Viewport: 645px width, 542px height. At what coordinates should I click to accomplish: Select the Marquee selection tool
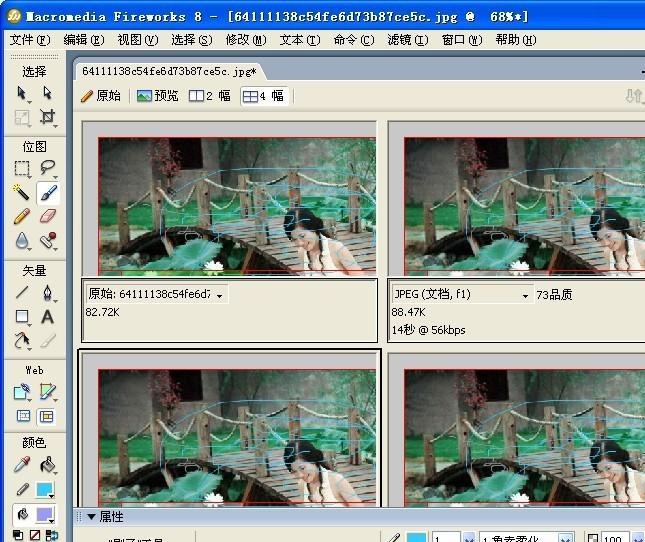click(x=22, y=168)
